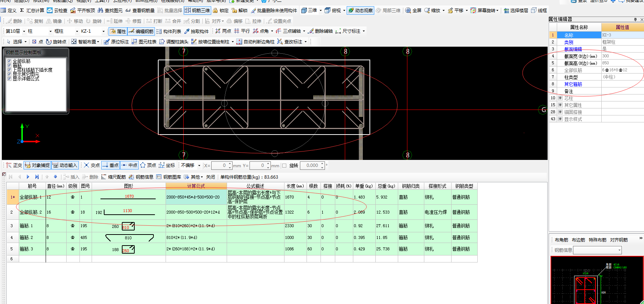Choose 旋转点 rotate point tool
The image size is (644, 304).
pos(56,42)
